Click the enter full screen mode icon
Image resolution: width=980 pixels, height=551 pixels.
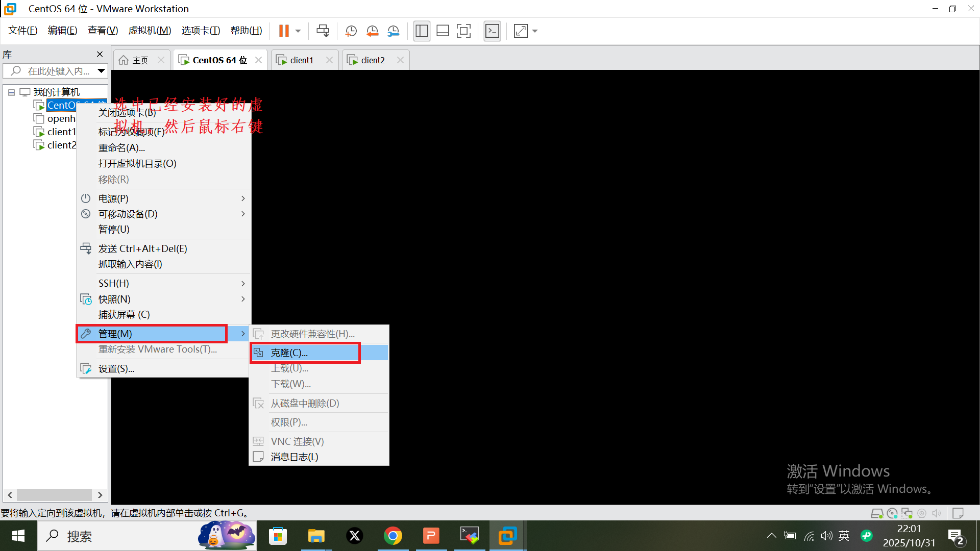click(x=463, y=31)
